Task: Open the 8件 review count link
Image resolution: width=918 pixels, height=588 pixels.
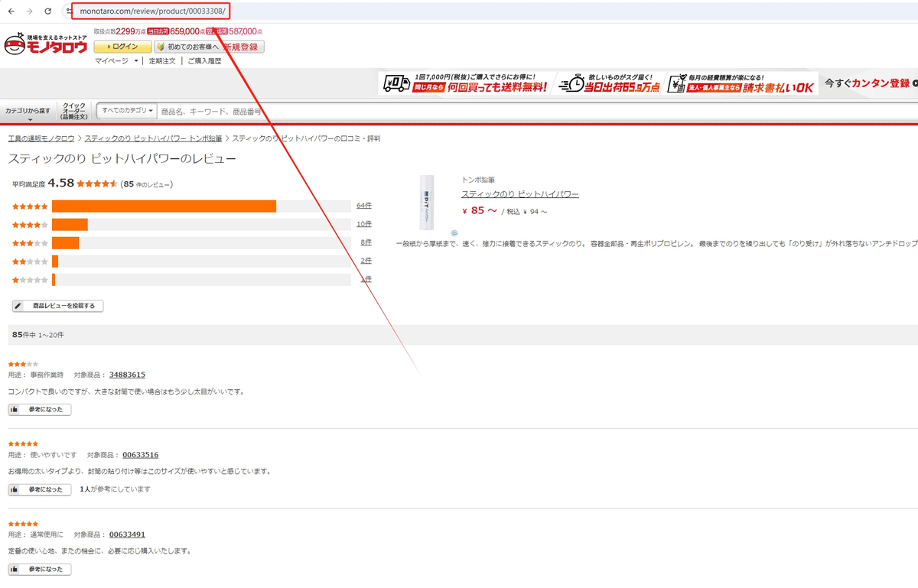Action: [x=366, y=242]
